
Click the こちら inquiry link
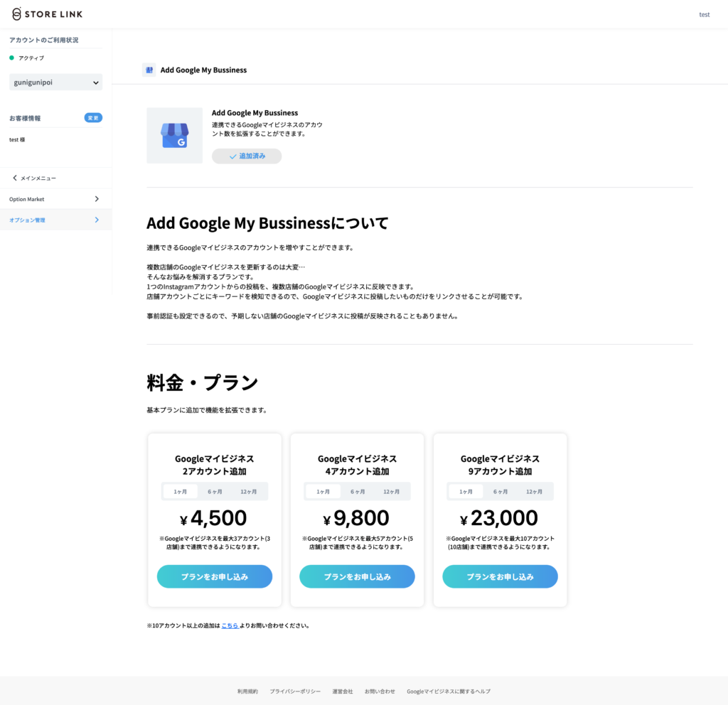coord(230,625)
